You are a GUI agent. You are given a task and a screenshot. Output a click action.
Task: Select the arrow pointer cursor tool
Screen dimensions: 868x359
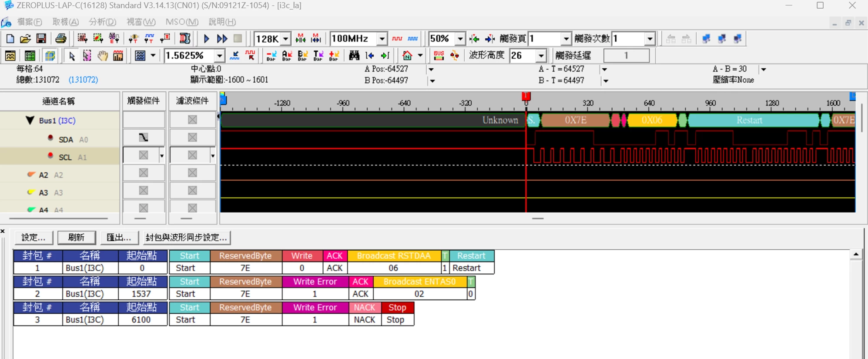[72, 56]
